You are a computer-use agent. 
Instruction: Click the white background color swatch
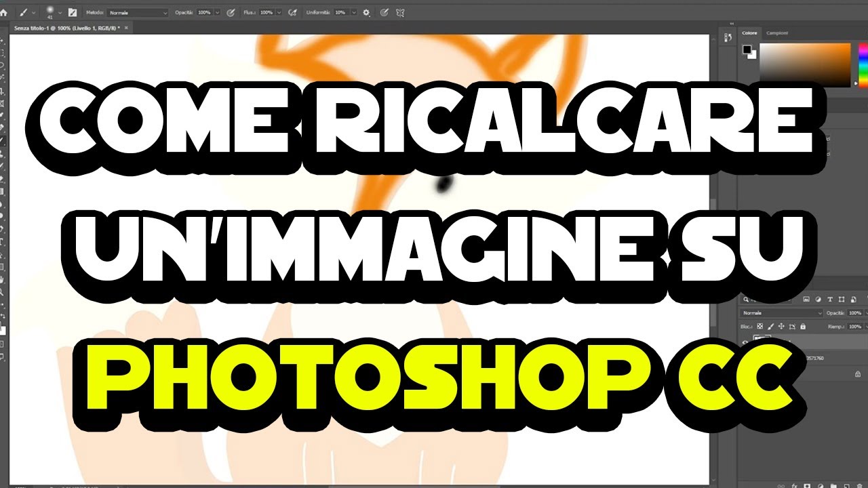(x=753, y=56)
